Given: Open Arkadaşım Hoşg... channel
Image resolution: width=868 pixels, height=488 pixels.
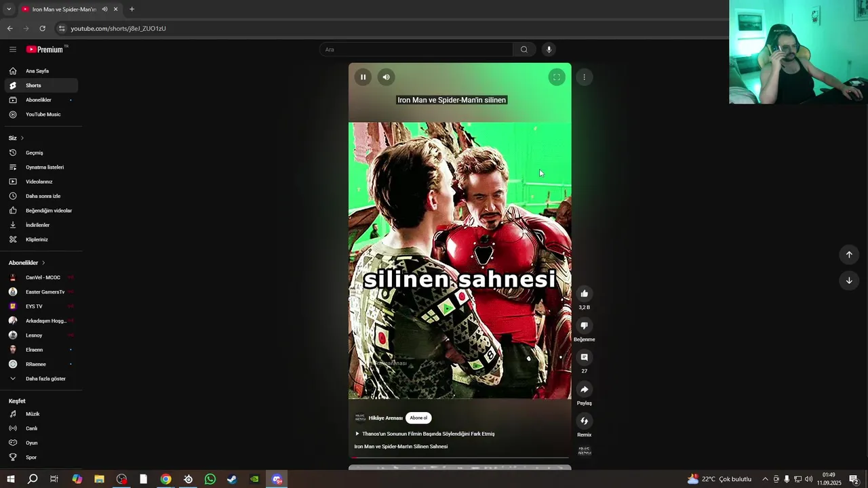Looking at the screenshot, I should [x=41, y=321].
